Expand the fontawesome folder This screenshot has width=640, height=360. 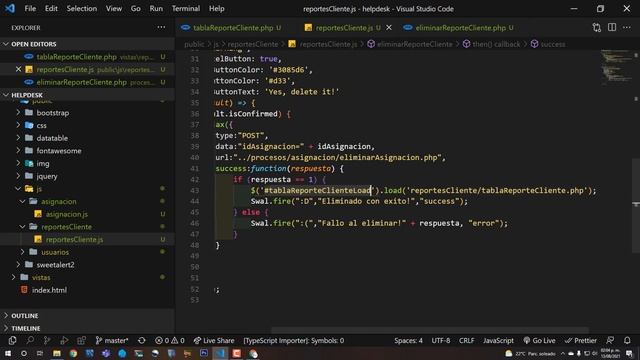click(87, 151)
